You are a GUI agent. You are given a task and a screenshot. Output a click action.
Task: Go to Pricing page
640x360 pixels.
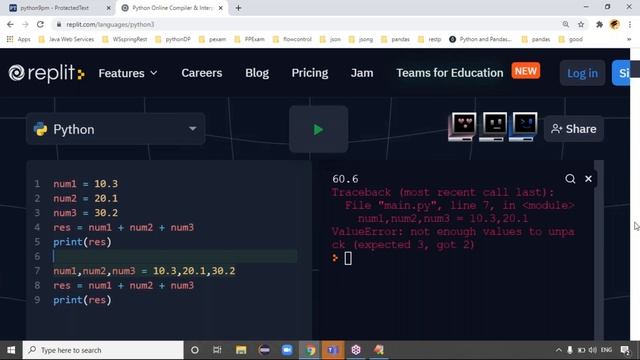pyautogui.click(x=310, y=73)
